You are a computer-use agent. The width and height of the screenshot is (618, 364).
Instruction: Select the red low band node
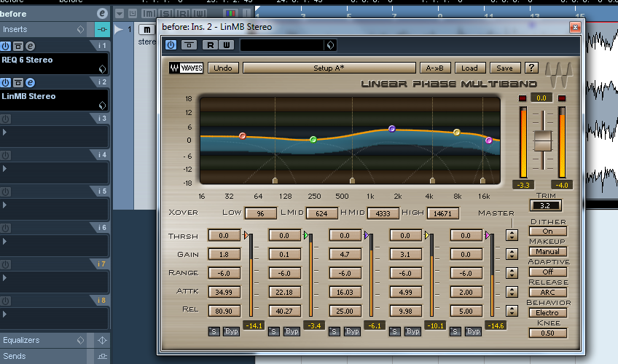coord(243,136)
